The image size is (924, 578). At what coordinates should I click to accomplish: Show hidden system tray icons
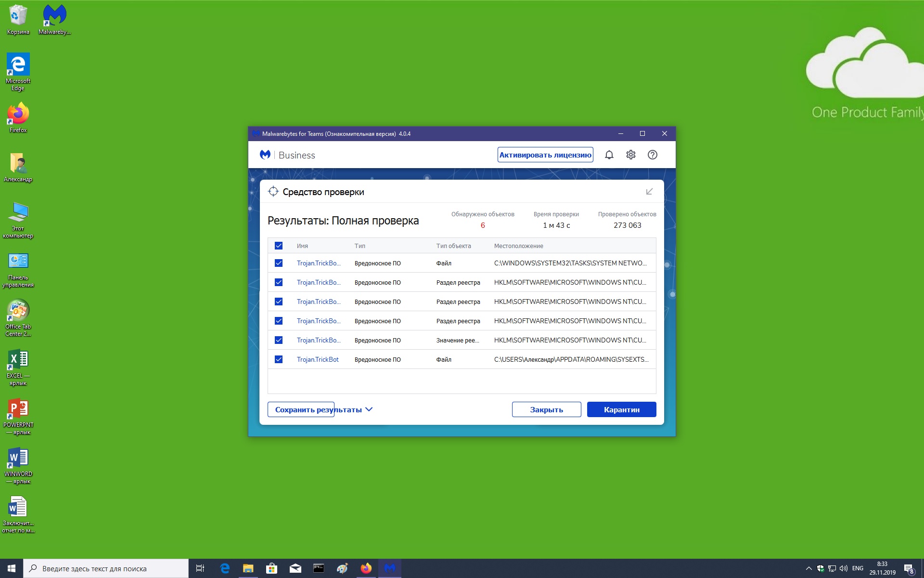pos(808,568)
